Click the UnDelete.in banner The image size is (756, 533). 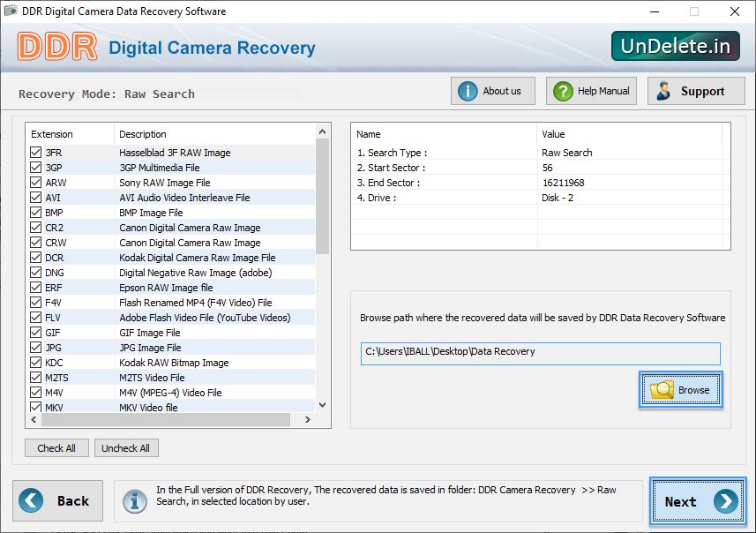[676, 46]
